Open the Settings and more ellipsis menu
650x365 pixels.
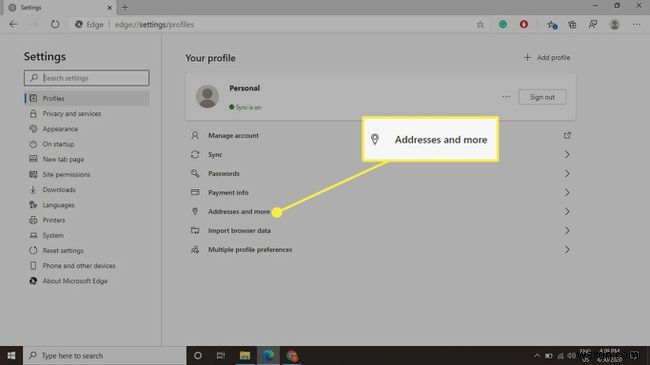point(636,24)
